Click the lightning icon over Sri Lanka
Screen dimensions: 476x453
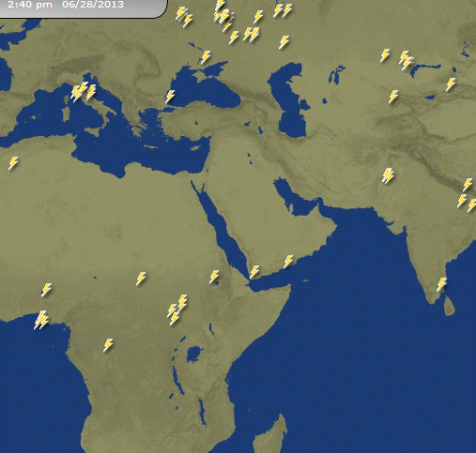[441, 284]
